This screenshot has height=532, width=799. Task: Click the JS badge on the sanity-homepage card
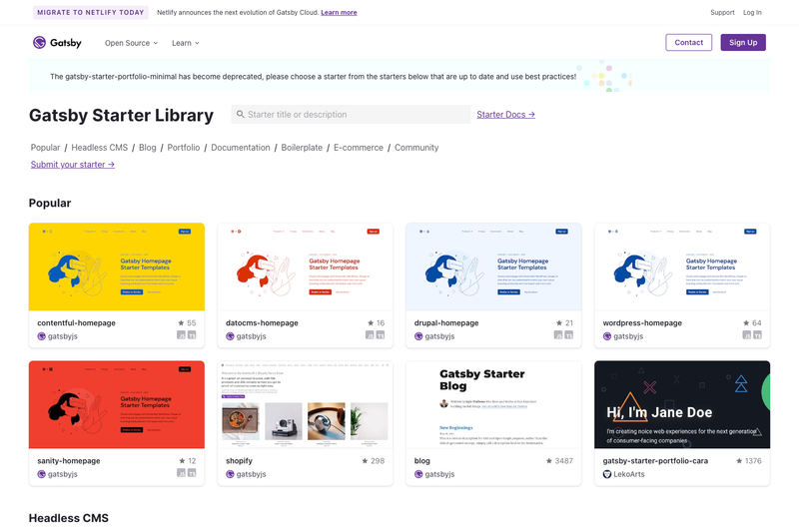point(181,473)
